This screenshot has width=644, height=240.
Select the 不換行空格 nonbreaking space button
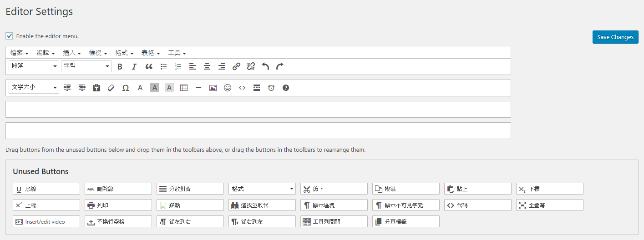118,221
